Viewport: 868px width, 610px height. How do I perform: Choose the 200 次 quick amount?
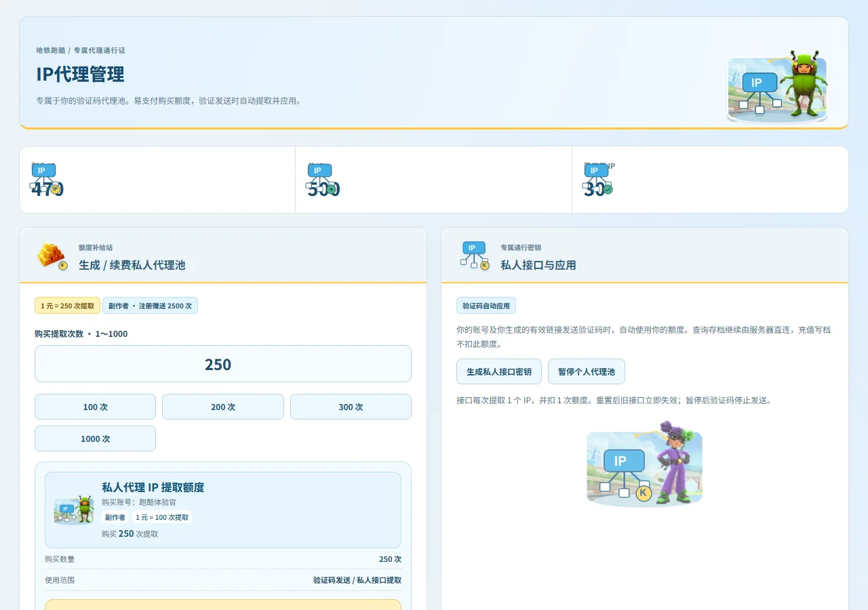click(223, 407)
